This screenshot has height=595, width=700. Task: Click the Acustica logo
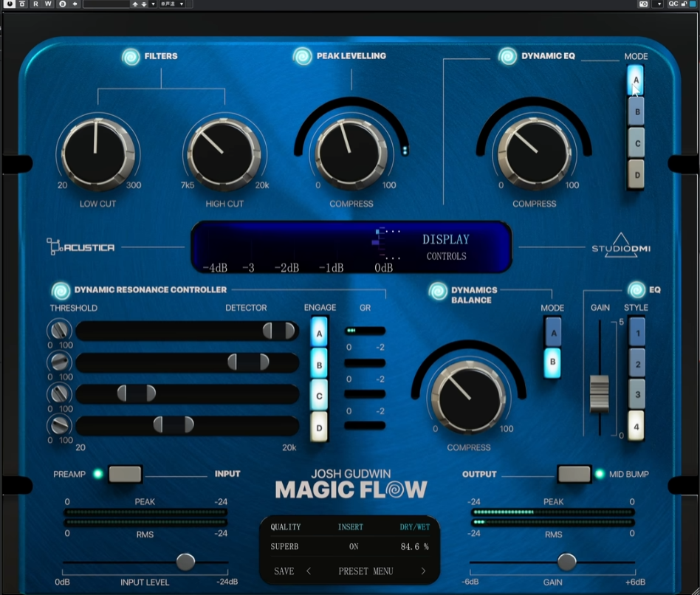pyautogui.click(x=80, y=247)
